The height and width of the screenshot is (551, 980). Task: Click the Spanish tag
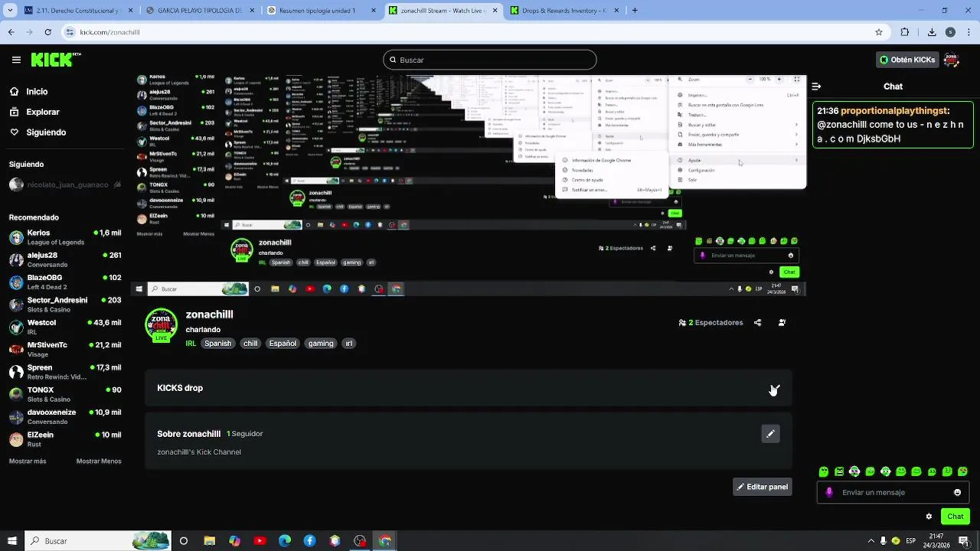(x=217, y=344)
